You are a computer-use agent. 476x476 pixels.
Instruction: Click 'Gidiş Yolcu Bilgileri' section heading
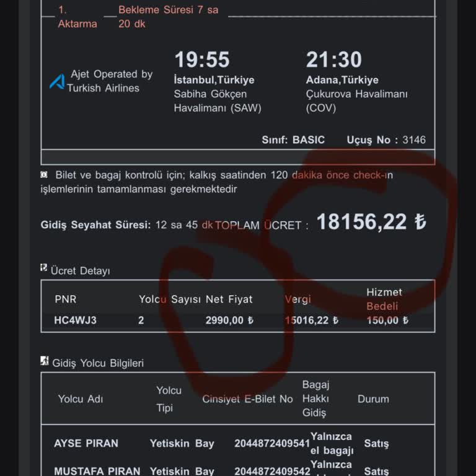(x=98, y=363)
